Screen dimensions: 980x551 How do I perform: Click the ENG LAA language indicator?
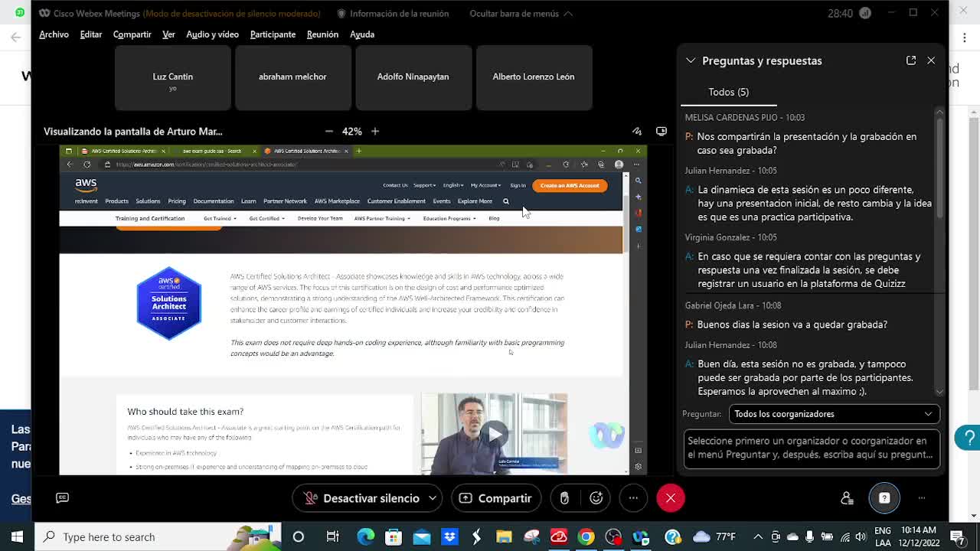tap(882, 536)
